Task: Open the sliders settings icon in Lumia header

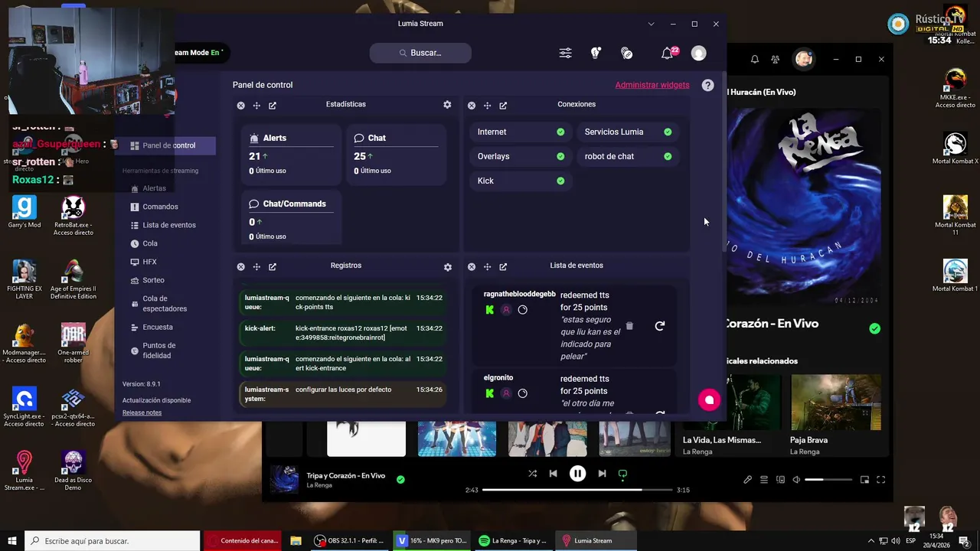Action: (x=565, y=53)
